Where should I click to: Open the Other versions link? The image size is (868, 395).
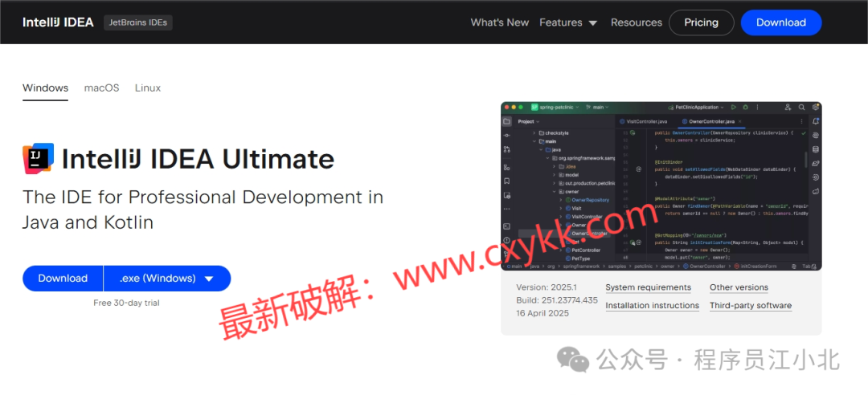pos(739,287)
